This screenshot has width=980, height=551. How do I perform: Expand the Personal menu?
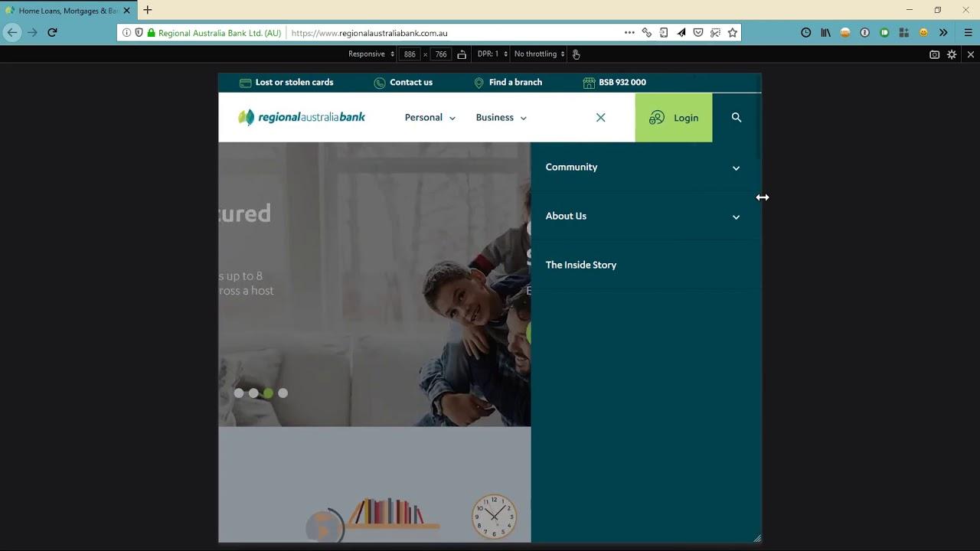(x=430, y=118)
